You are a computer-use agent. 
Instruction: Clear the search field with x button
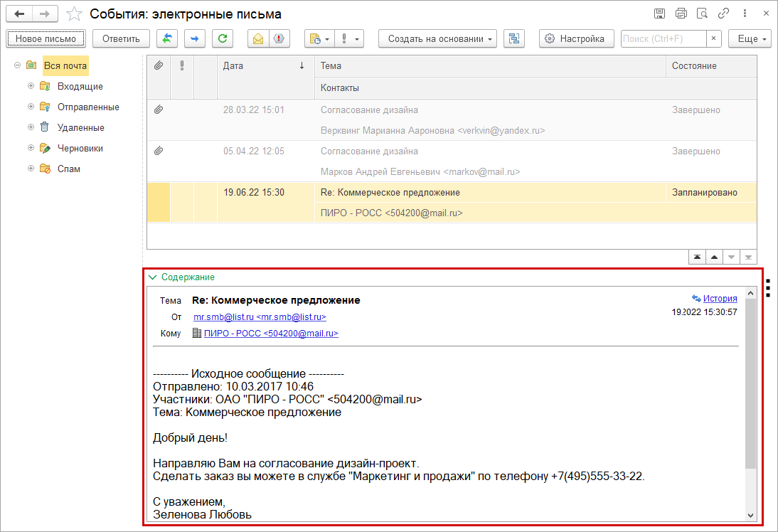(x=713, y=38)
